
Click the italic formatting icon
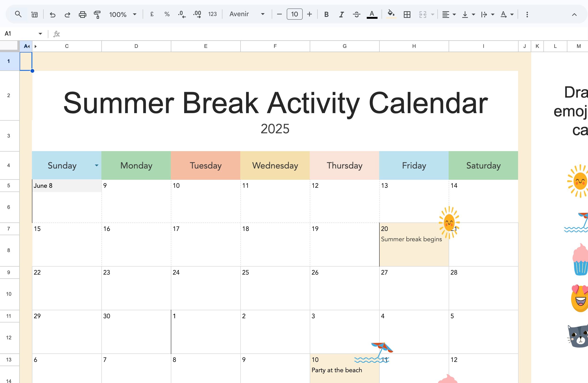point(341,15)
